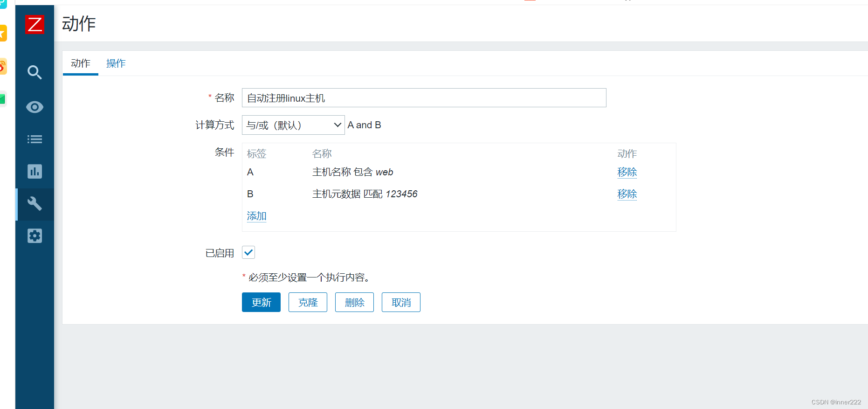868x409 pixels.
Task: Toggle the 已启用 checkbox
Action: (248, 252)
